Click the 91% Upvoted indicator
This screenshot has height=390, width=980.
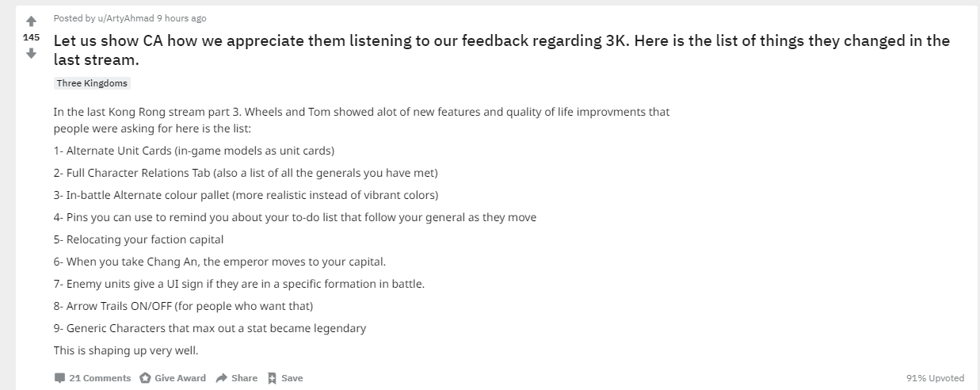point(935,378)
